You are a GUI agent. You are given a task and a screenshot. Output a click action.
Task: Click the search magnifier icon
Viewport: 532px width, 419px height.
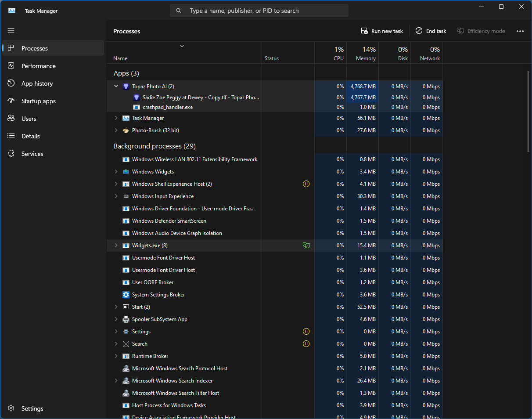pyautogui.click(x=178, y=11)
